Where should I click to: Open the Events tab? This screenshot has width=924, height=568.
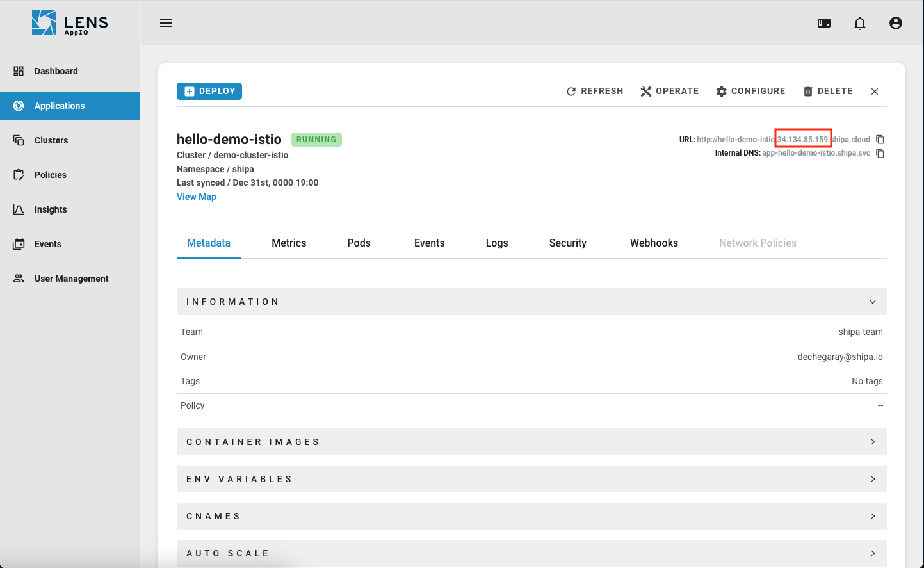tap(429, 243)
